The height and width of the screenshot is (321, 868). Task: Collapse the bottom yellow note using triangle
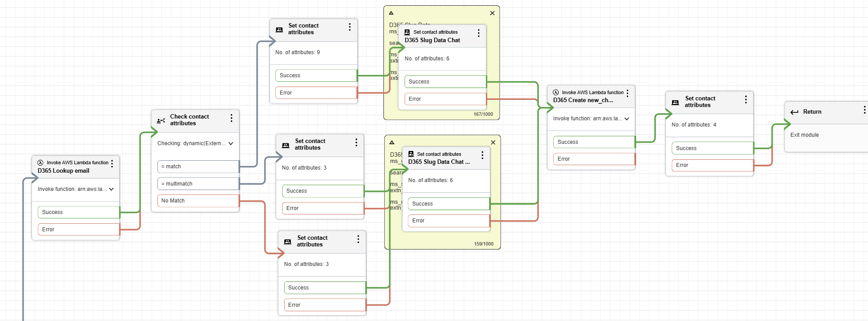point(392,143)
